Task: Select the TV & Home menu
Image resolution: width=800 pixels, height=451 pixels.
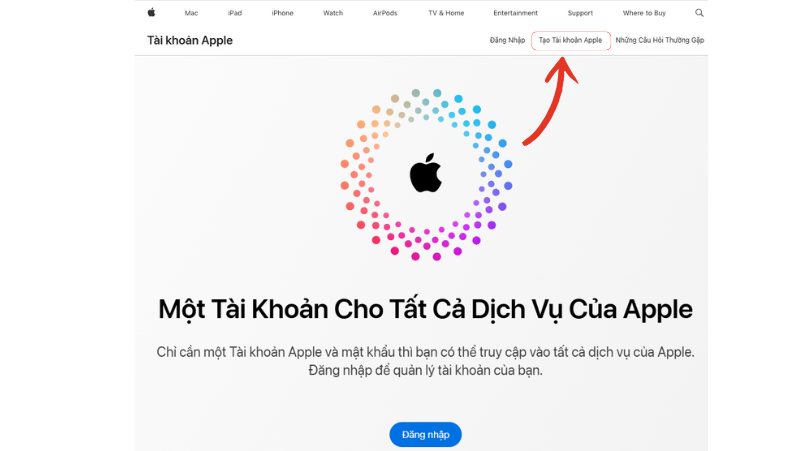Action: pyautogui.click(x=446, y=13)
